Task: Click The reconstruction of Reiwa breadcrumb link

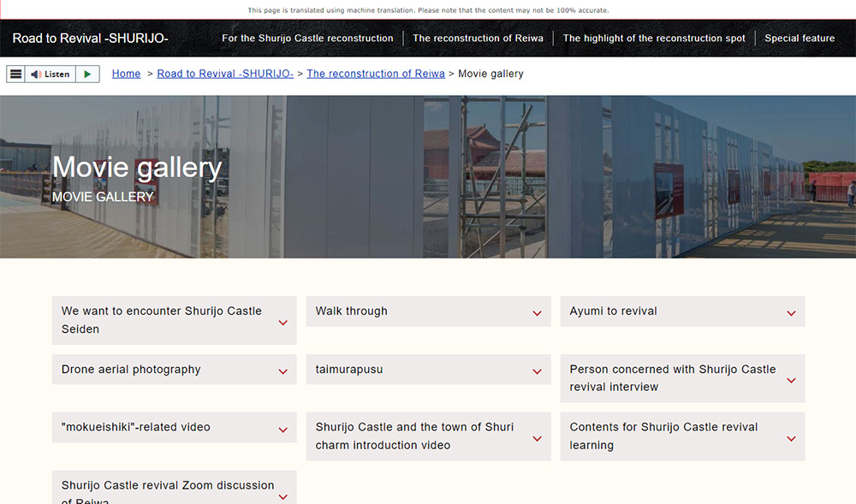Action: [376, 74]
